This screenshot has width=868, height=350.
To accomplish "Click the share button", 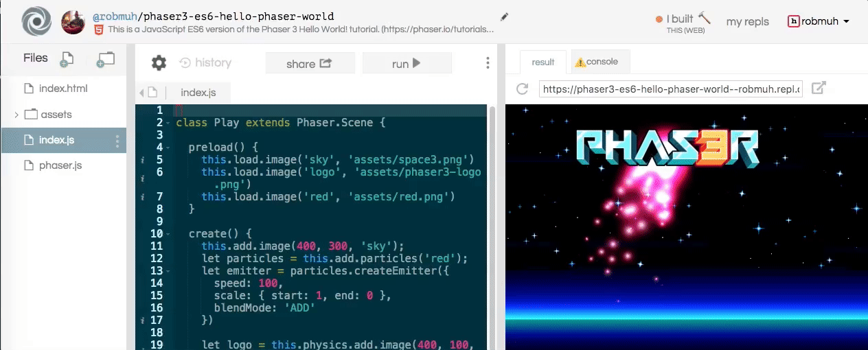I will click(x=310, y=63).
